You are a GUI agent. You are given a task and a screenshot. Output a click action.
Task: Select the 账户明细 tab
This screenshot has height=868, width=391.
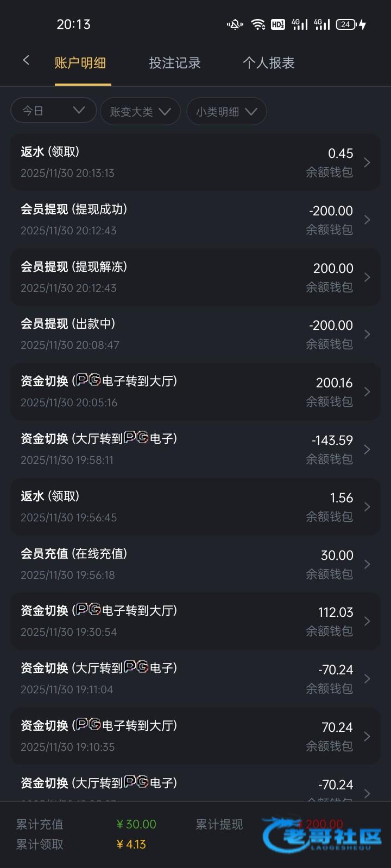point(80,63)
